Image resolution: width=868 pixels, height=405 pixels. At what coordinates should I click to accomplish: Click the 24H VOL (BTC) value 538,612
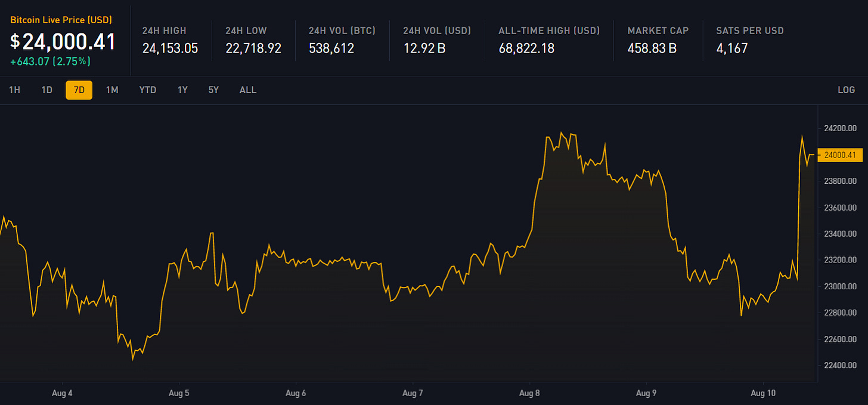pos(331,48)
